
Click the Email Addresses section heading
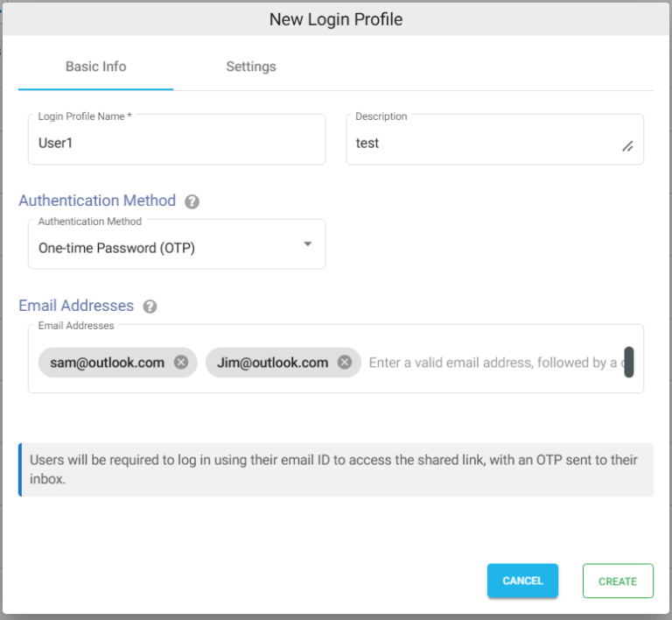[76, 306]
